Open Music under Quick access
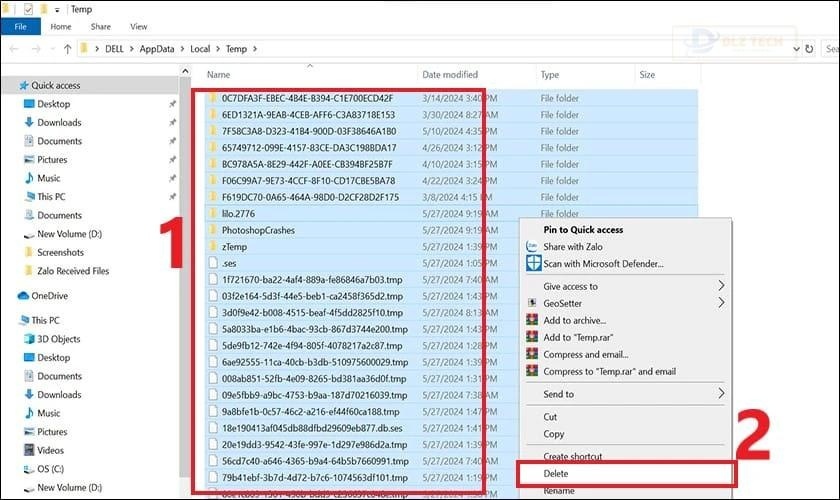The width and height of the screenshot is (840, 500). (49, 178)
